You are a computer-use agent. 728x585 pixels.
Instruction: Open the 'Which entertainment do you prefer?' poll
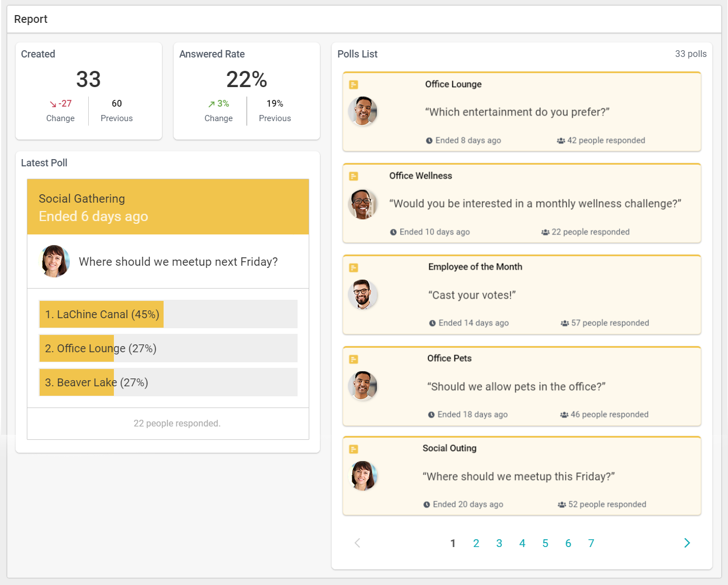(517, 112)
